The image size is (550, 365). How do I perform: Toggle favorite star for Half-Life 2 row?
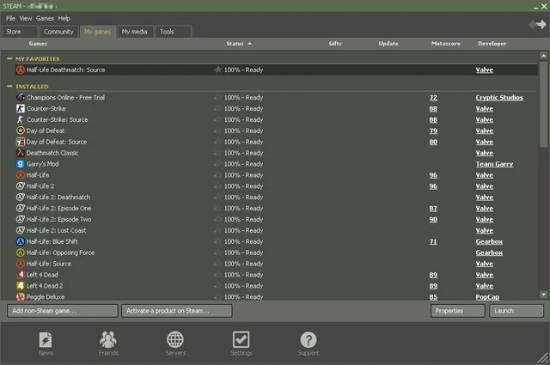pyautogui.click(x=217, y=186)
